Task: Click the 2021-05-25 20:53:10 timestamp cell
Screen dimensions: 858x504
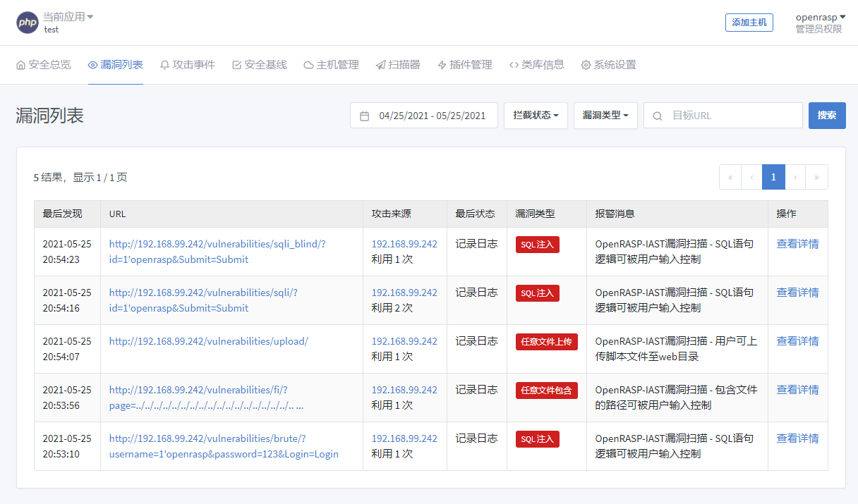Action: (67, 446)
